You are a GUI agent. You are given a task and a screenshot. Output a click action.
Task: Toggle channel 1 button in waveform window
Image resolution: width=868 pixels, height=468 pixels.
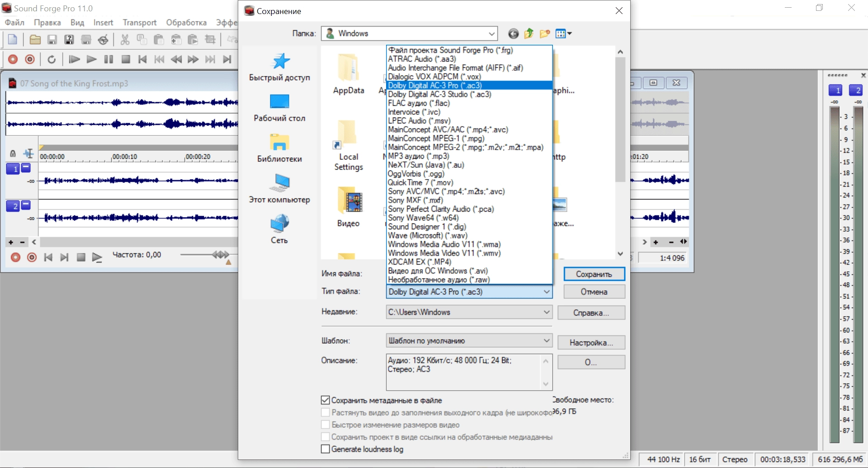pos(13,169)
